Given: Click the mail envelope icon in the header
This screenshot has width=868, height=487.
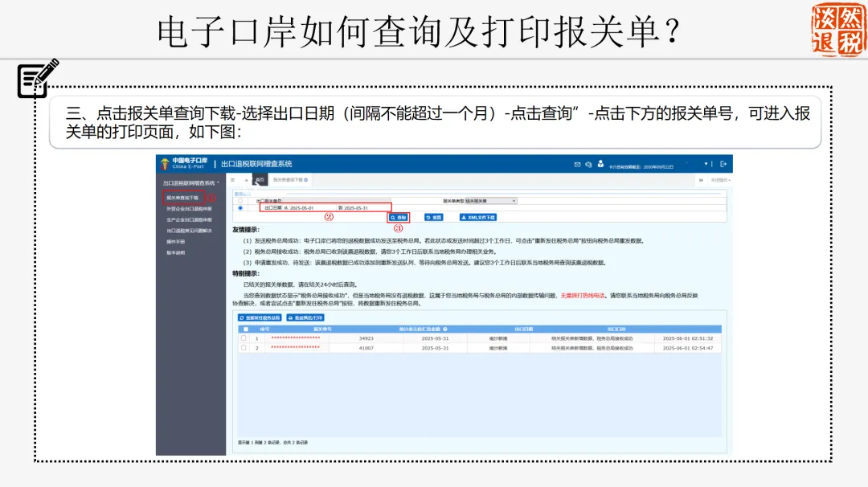Looking at the screenshot, I should [577, 165].
